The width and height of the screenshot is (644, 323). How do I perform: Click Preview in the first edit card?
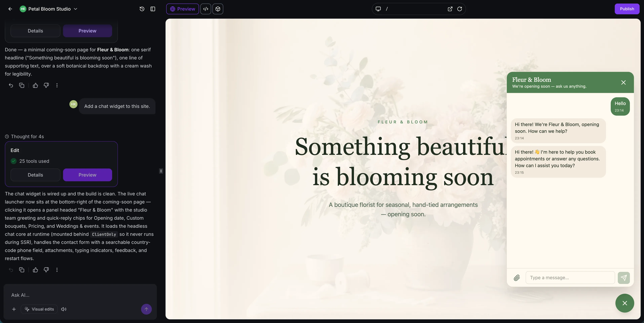pyautogui.click(x=88, y=31)
